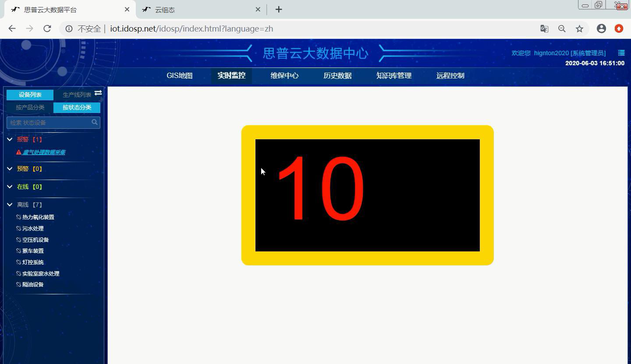Click inside the 检索 状态设备 search field

48,122
